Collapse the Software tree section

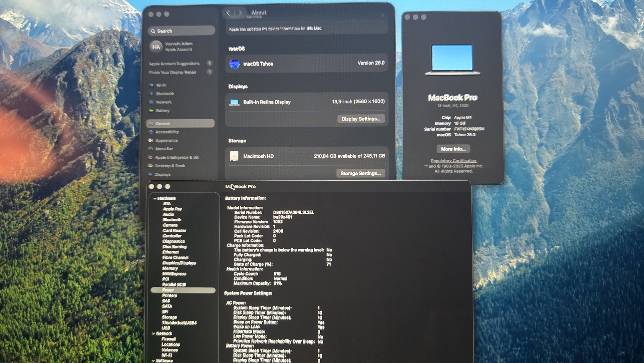point(153,361)
